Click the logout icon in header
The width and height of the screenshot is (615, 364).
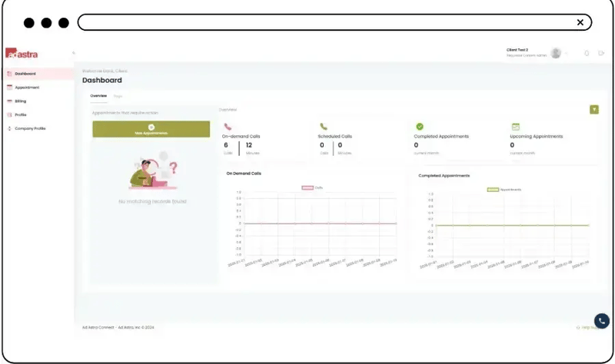click(x=601, y=53)
